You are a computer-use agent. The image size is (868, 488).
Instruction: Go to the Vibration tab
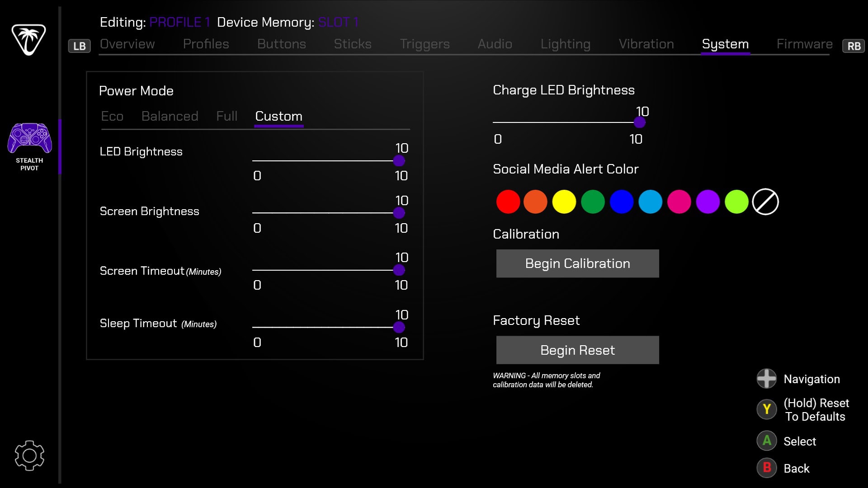coord(646,44)
